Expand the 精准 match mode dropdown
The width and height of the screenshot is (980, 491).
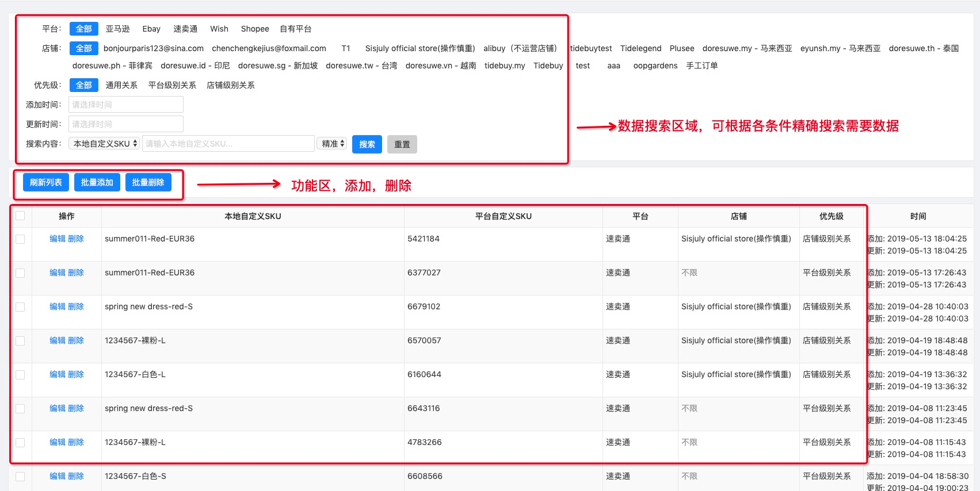point(332,144)
